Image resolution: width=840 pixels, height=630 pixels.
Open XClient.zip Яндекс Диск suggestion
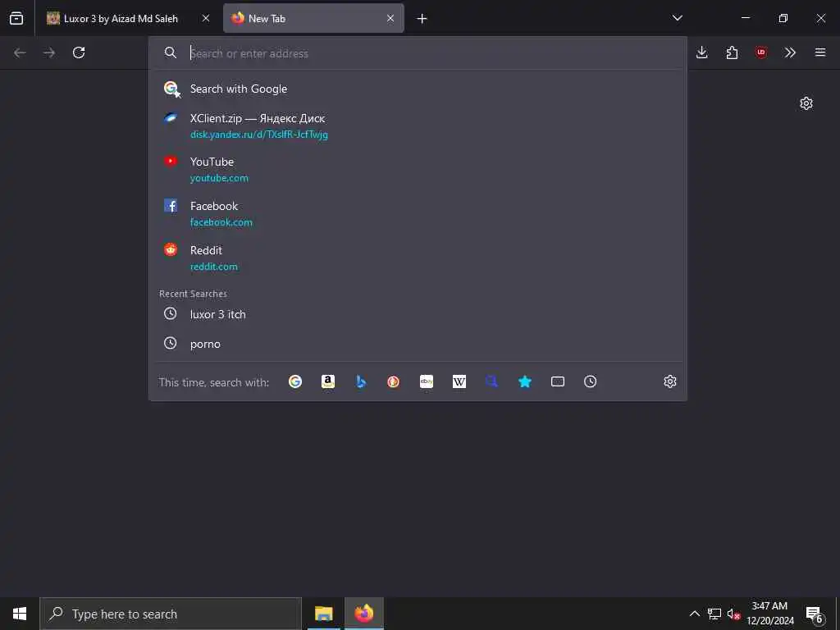(x=418, y=126)
